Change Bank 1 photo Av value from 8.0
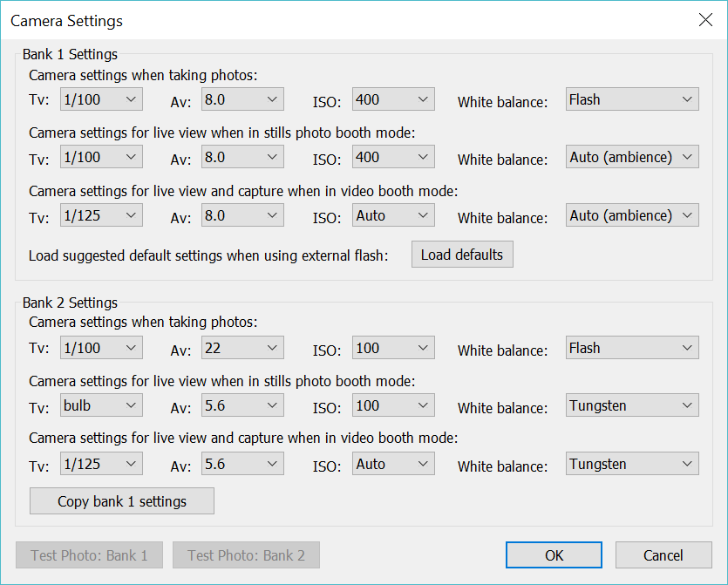Viewport: 728px width, 585px height. 242,99
